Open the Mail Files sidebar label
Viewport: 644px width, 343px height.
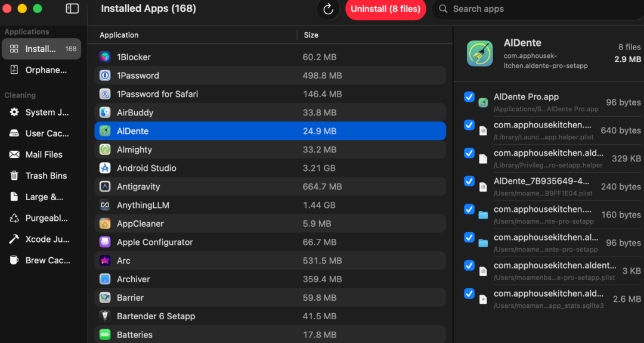44,155
